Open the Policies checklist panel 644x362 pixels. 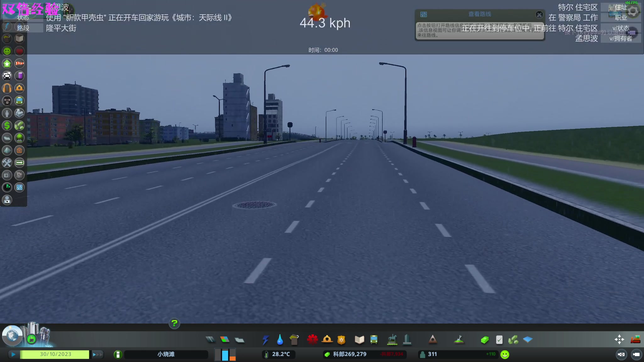pos(499,340)
